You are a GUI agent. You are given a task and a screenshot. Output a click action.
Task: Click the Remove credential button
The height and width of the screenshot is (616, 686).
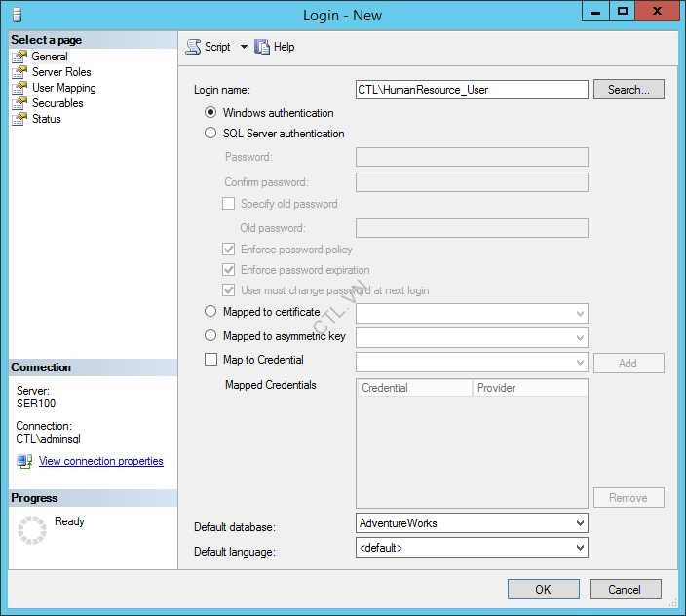(x=629, y=498)
